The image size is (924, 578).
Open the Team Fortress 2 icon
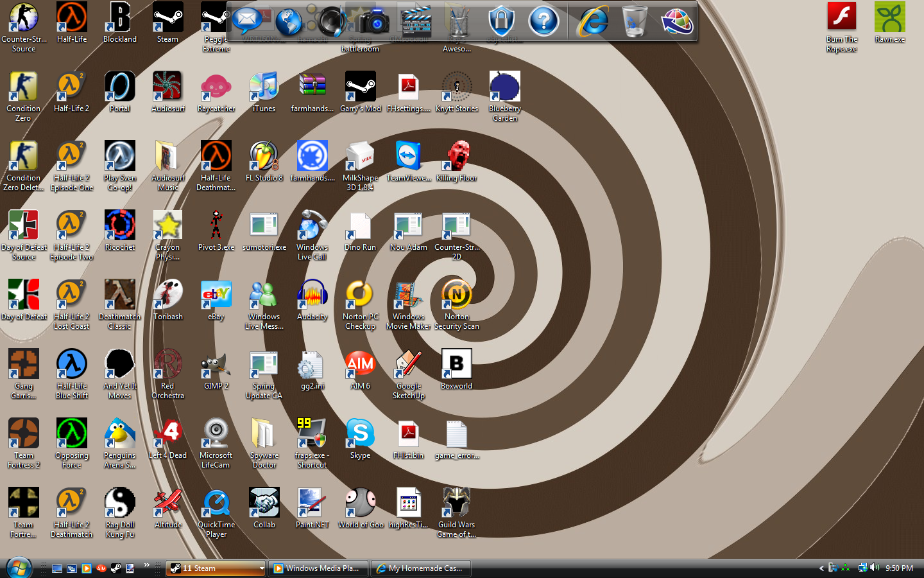[24, 443]
